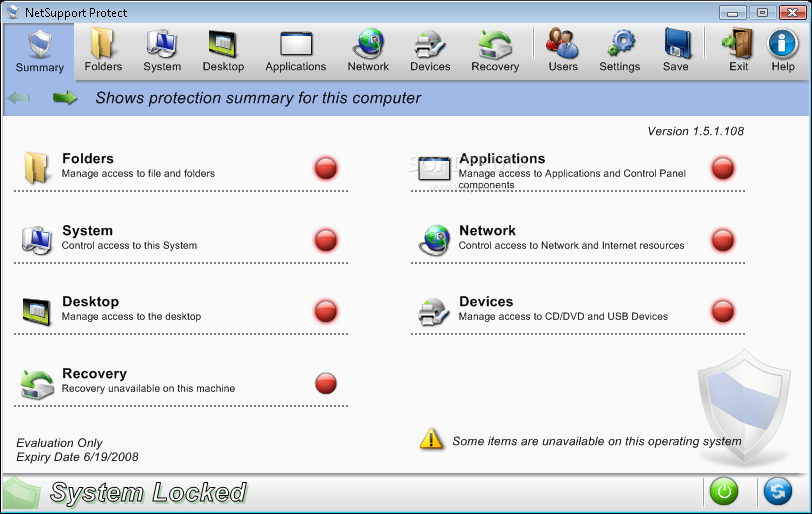
Task: Click "Manage access to file and folders" text
Action: pos(138,173)
